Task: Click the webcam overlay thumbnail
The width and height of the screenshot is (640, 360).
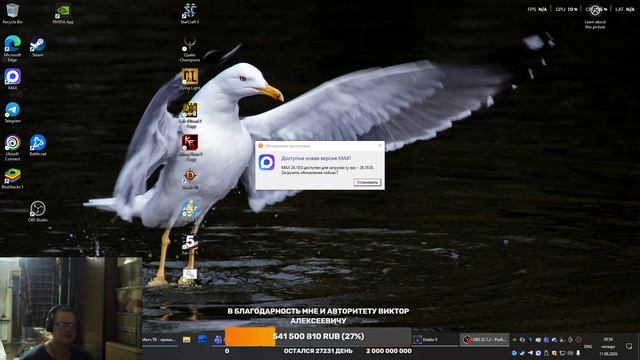Action: [x=71, y=308]
